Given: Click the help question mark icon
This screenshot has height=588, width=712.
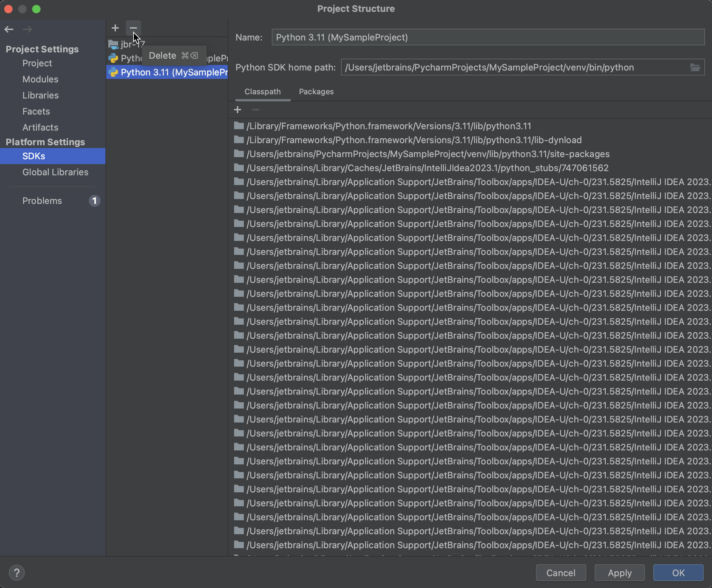Looking at the screenshot, I should tap(16, 572).
